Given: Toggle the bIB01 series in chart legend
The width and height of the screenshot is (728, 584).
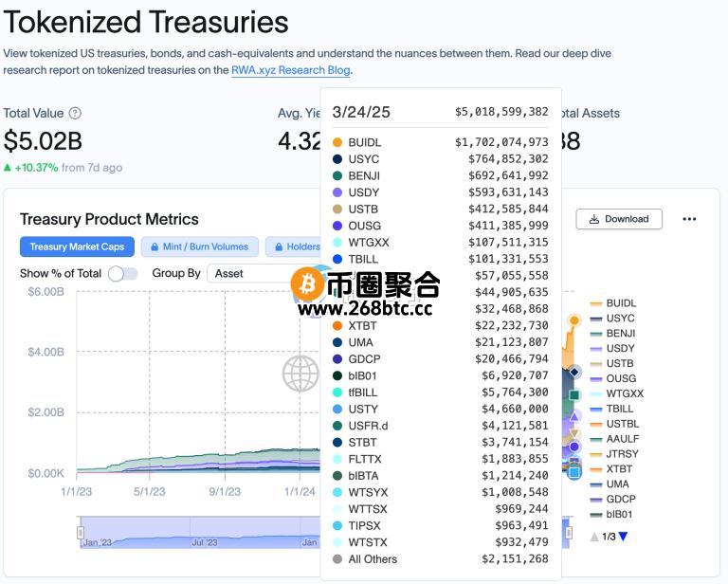Looking at the screenshot, I should [x=611, y=515].
